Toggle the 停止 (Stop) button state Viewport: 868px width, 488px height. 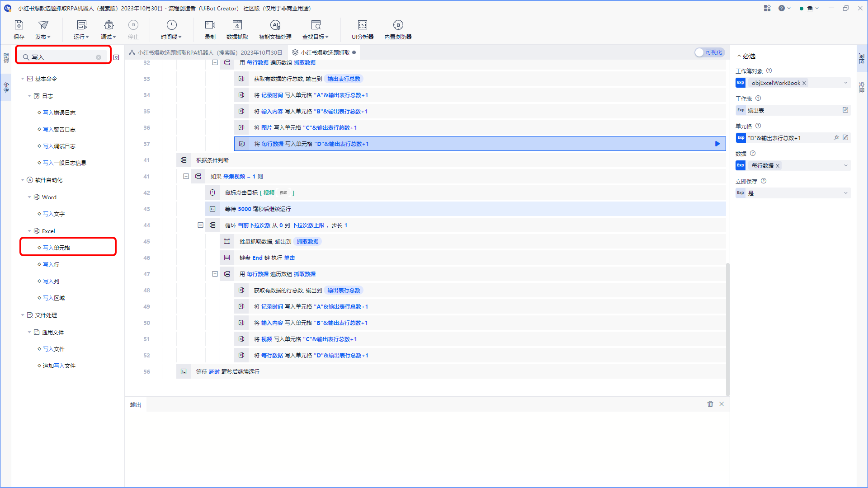pyautogui.click(x=133, y=29)
